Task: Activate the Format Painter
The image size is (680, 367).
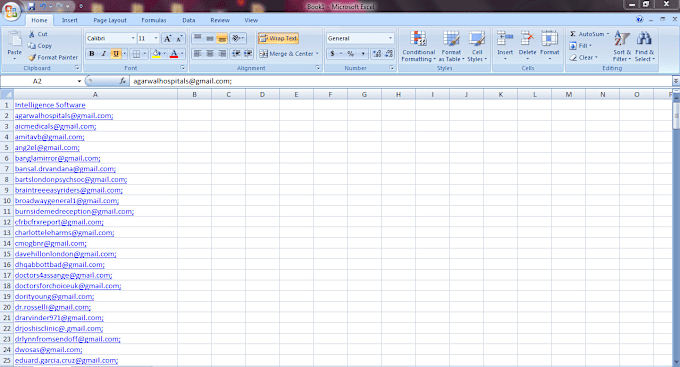Action: 53,57
